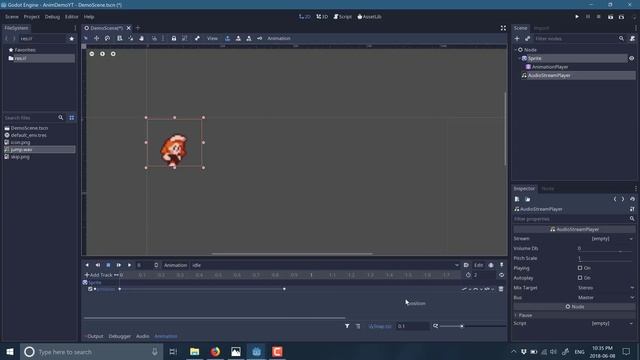Click the pin animation editor icon
640x360 pixels.
point(502,265)
